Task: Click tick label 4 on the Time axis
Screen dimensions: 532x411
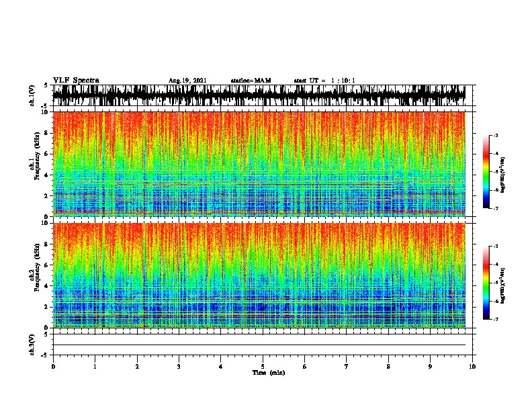Action: [x=221, y=367]
